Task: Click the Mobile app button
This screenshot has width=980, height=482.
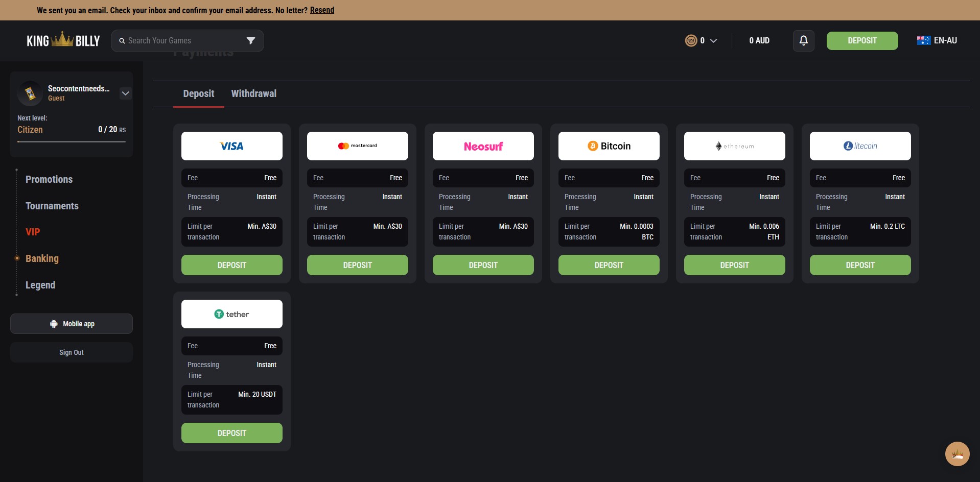Action: click(x=72, y=324)
